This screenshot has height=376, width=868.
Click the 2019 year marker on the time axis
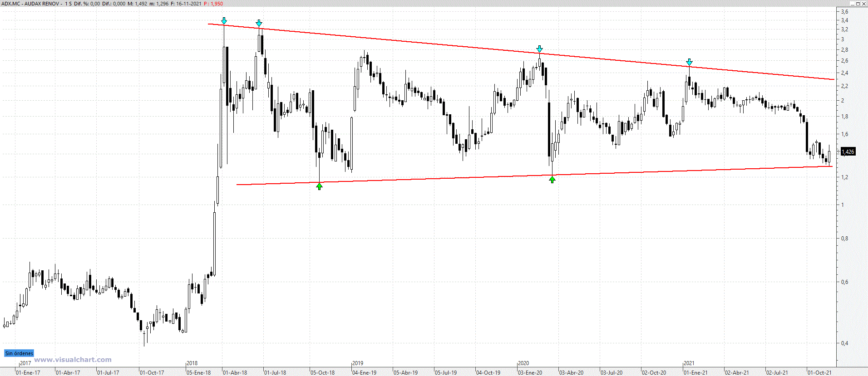click(x=358, y=363)
